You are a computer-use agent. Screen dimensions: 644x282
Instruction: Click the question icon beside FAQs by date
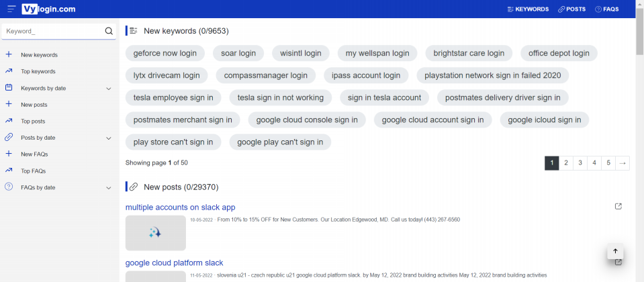pyautogui.click(x=9, y=187)
